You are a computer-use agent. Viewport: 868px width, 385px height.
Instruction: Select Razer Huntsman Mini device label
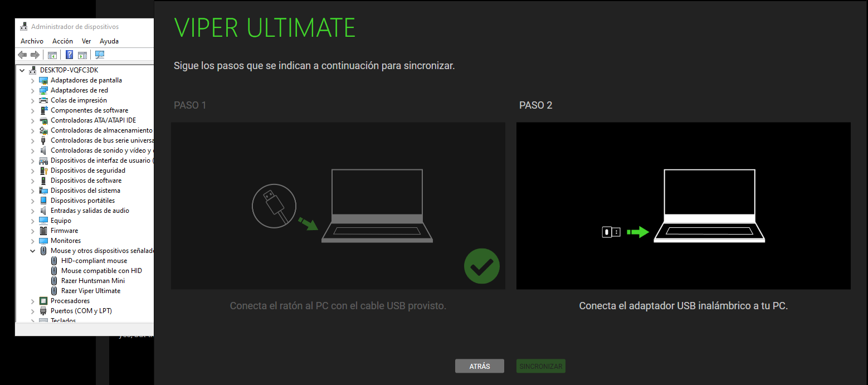(x=93, y=281)
